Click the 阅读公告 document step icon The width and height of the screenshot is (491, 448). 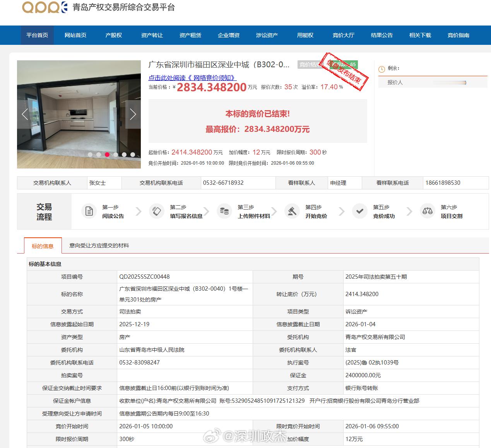coord(89,211)
